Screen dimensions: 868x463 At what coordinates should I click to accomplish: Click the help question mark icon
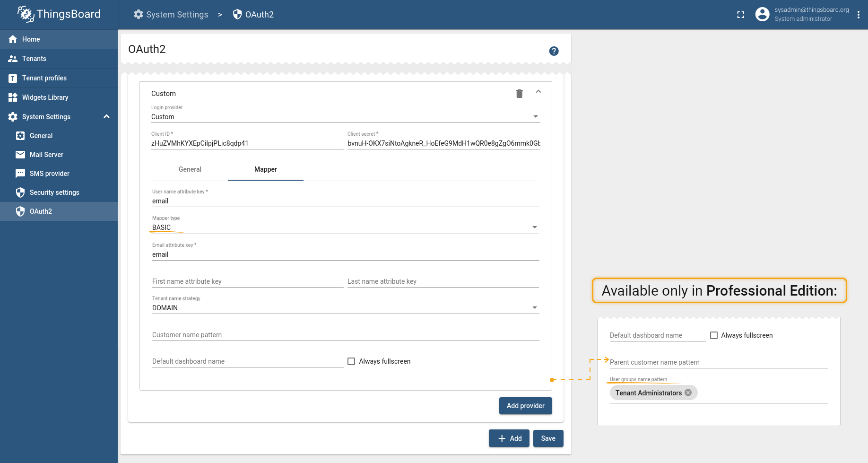tap(554, 51)
